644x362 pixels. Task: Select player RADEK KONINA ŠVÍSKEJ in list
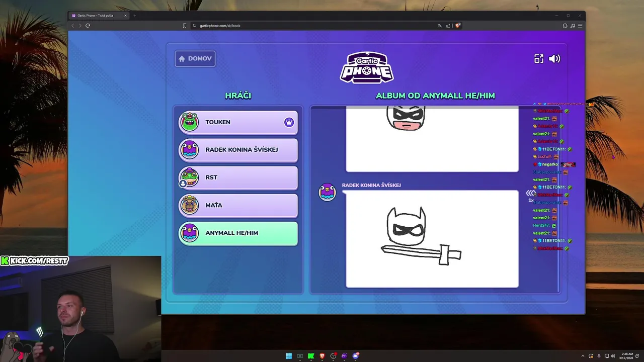pyautogui.click(x=238, y=150)
